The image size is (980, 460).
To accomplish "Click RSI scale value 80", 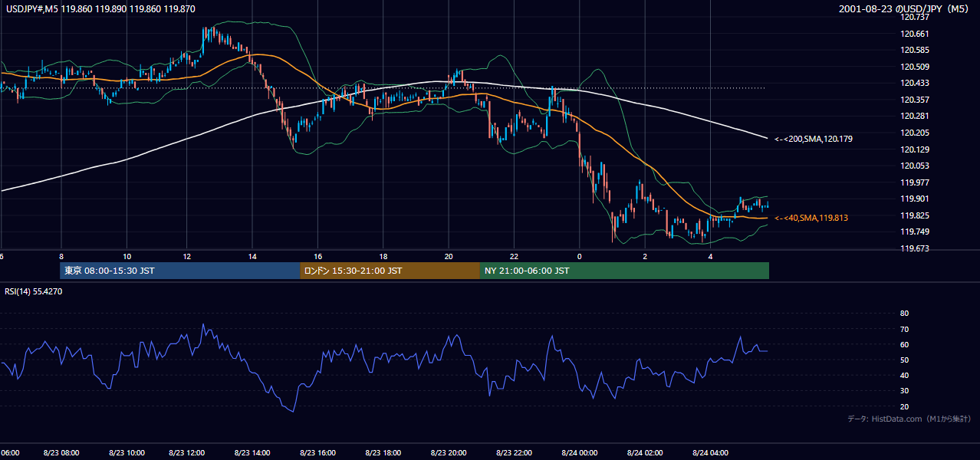I will coord(904,314).
